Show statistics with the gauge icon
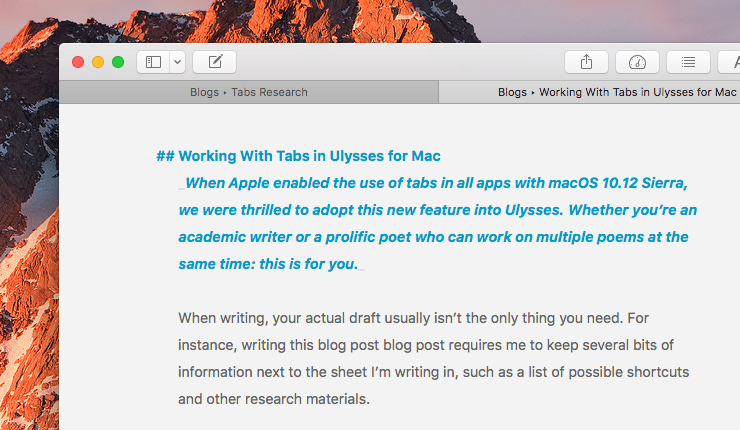 click(637, 62)
